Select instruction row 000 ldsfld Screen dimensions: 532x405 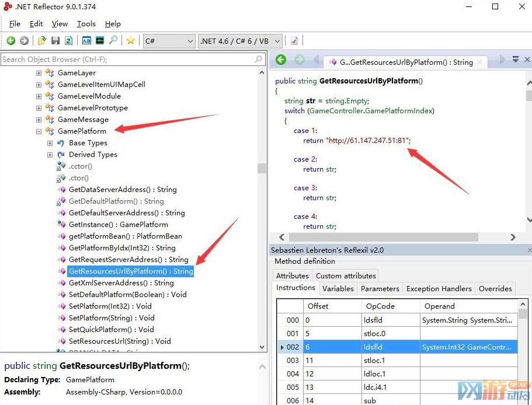pos(397,320)
